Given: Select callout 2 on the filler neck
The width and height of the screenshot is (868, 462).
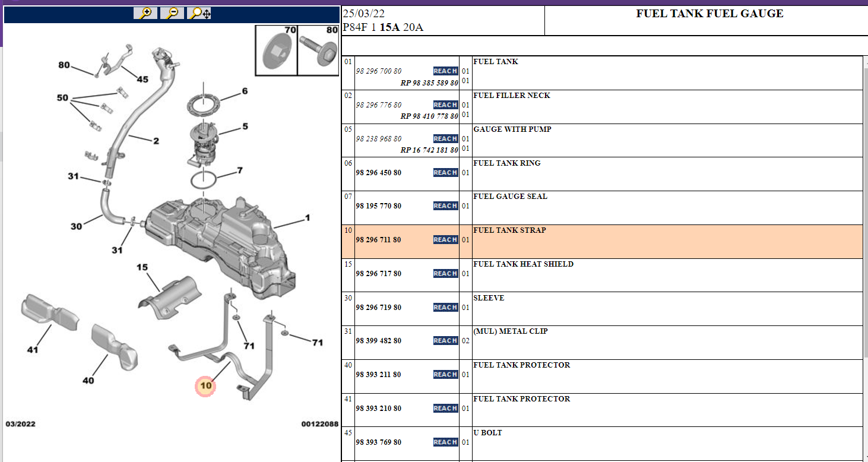Looking at the screenshot, I should 156,141.
